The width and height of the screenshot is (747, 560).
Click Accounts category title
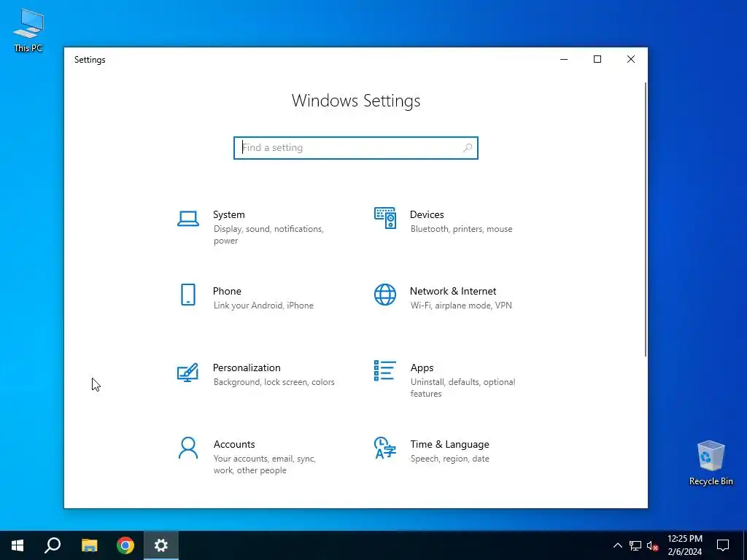coord(234,444)
